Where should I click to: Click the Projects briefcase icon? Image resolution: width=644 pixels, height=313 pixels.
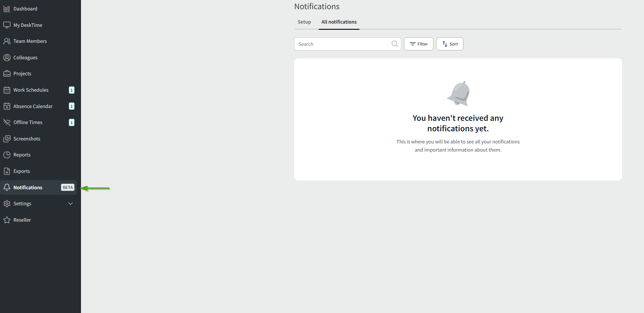tap(7, 74)
